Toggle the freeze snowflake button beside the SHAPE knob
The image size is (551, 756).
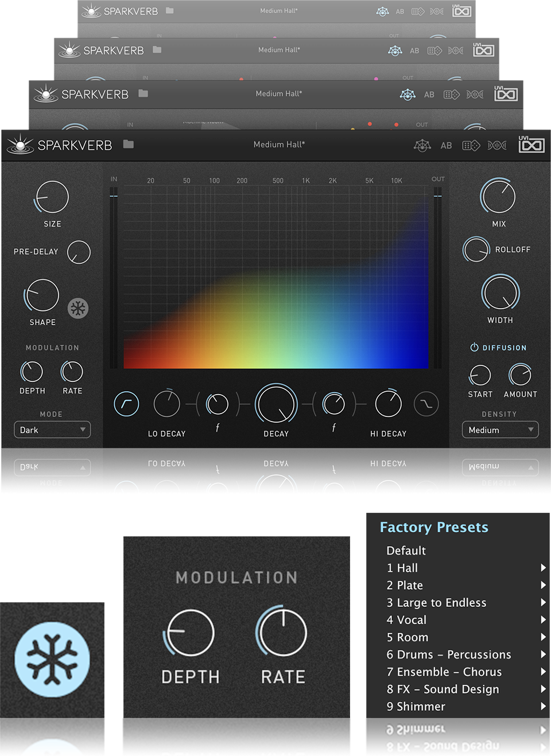tap(78, 309)
